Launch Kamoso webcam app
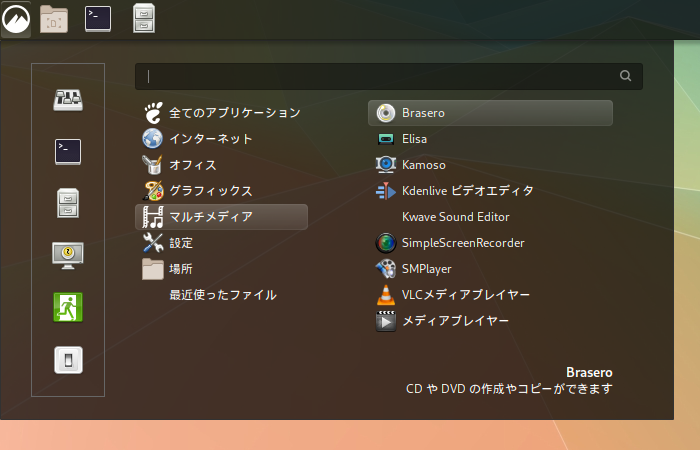This screenshot has width=700, height=450. click(490, 165)
